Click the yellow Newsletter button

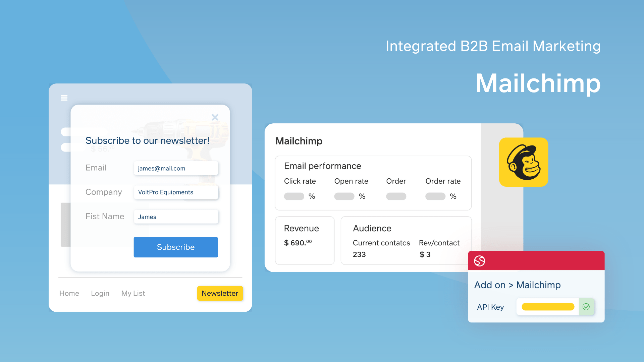pos(220,293)
